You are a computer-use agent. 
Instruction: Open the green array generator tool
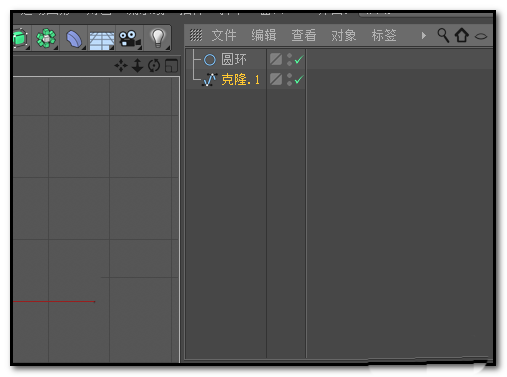pyautogui.click(x=46, y=38)
